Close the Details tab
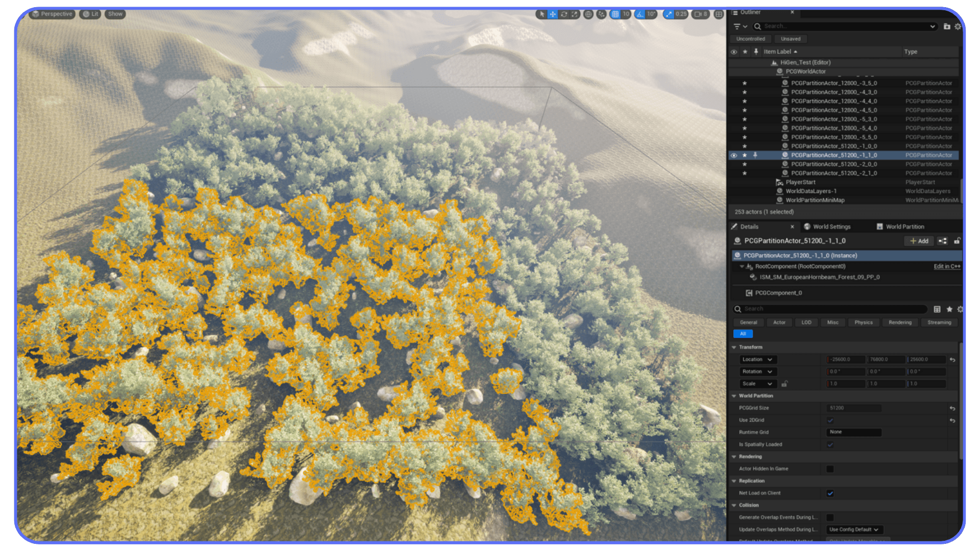Screen dimensions: 980x551 coord(792,227)
